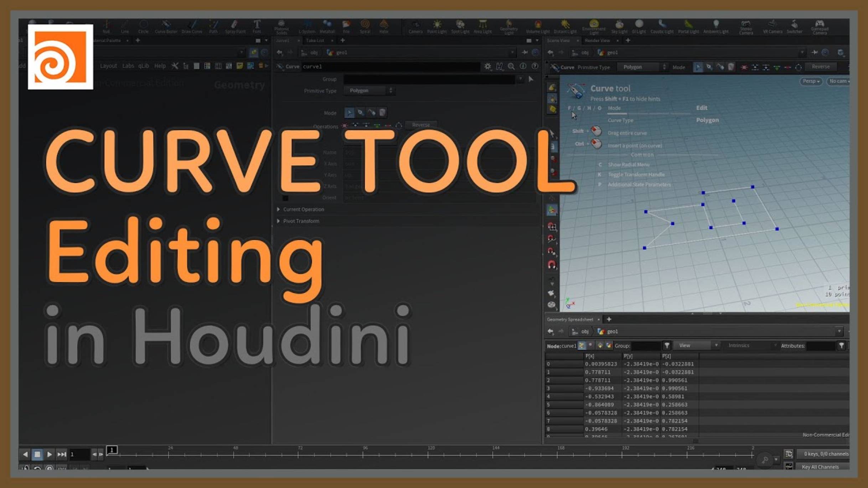Add a Platonic Solids object
Screen dimensions: 868x488
281,26
